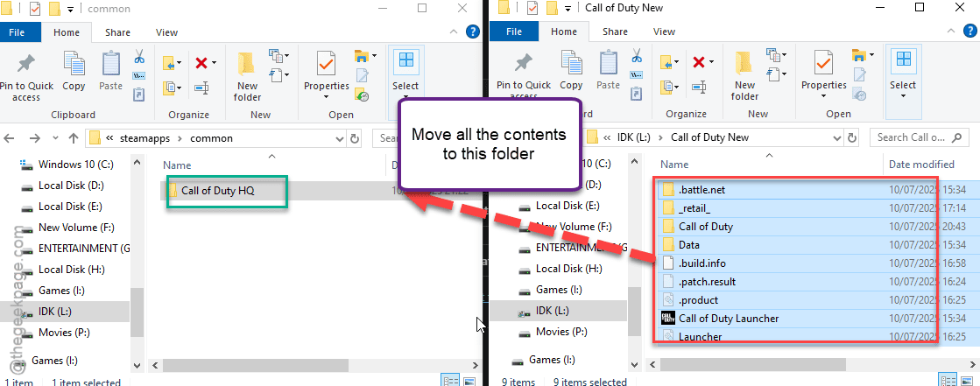
Task: Switch to Large icons view in Call of Duty New
Action: coord(968,381)
